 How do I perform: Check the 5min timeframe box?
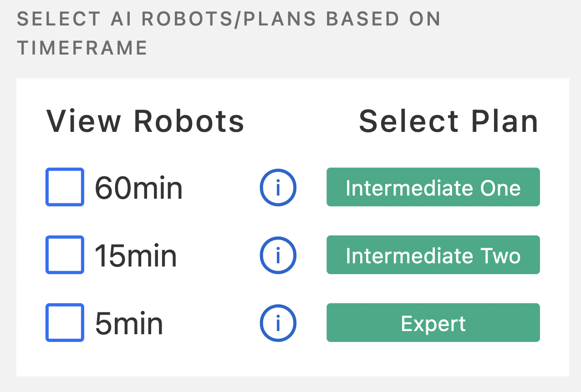click(x=65, y=322)
